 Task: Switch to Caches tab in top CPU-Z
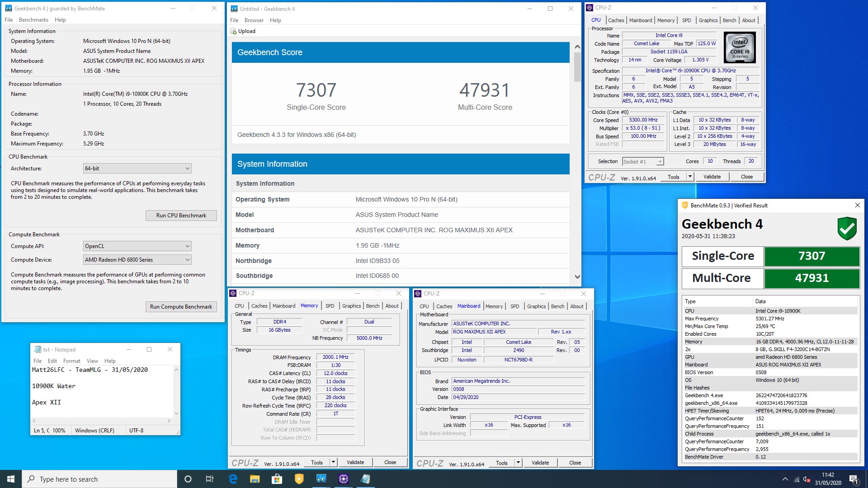[x=616, y=20]
